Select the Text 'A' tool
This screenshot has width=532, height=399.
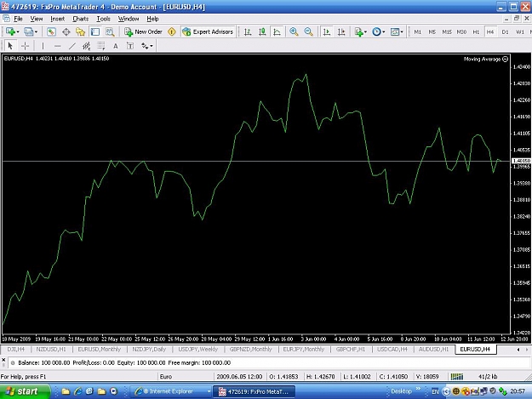pyautogui.click(x=116, y=46)
